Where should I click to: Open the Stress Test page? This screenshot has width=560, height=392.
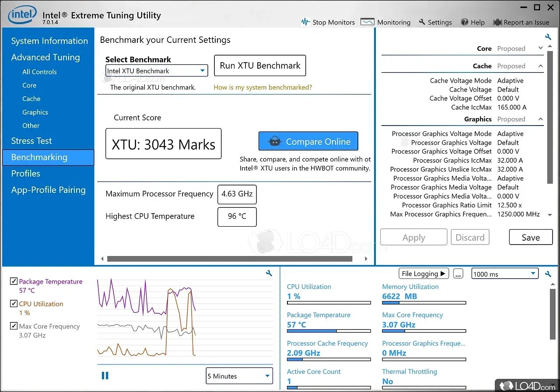31,141
